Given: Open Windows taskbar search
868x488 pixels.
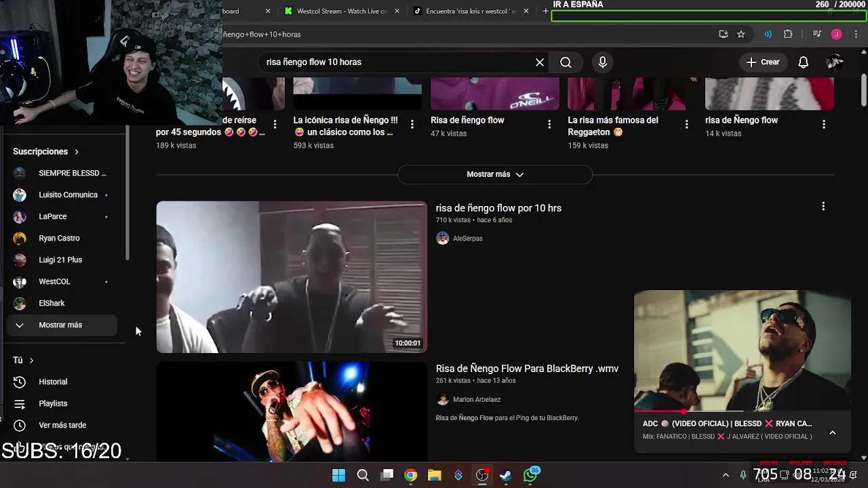Looking at the screenshot, I should pos(363,475).
